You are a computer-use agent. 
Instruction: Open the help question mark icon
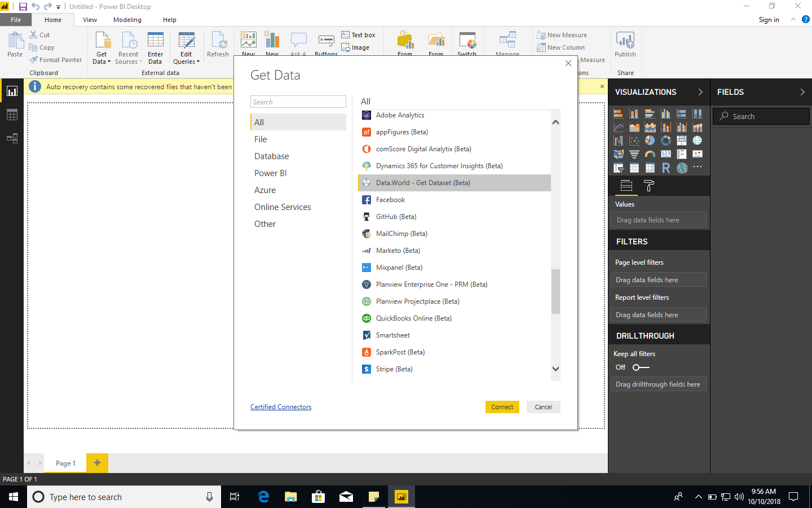coord(806,19)
